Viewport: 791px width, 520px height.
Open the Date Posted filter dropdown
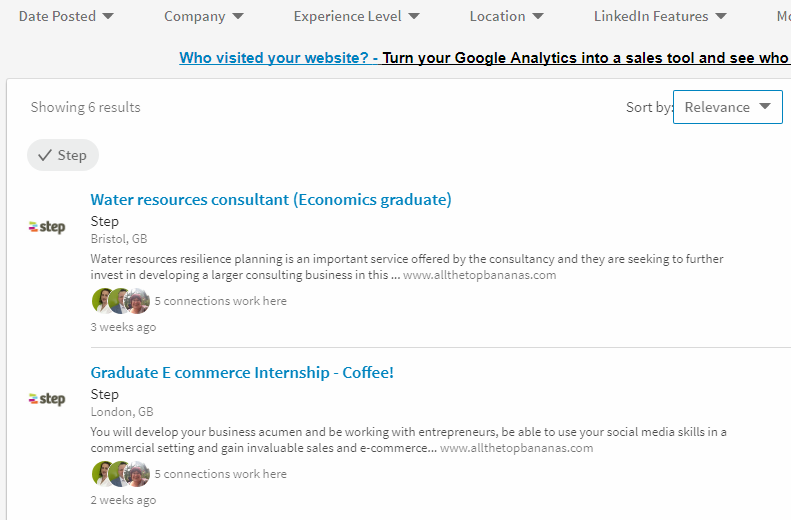click(x=66, y=16)
